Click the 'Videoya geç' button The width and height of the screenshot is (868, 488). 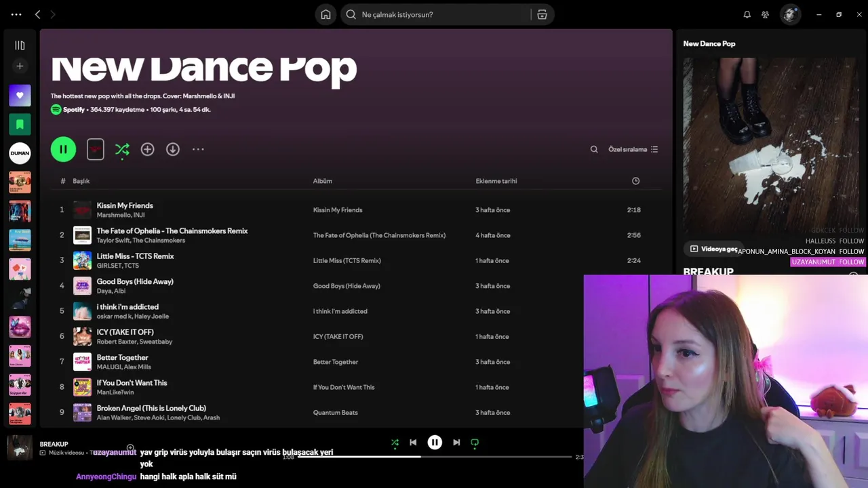(x=713, y=249)
